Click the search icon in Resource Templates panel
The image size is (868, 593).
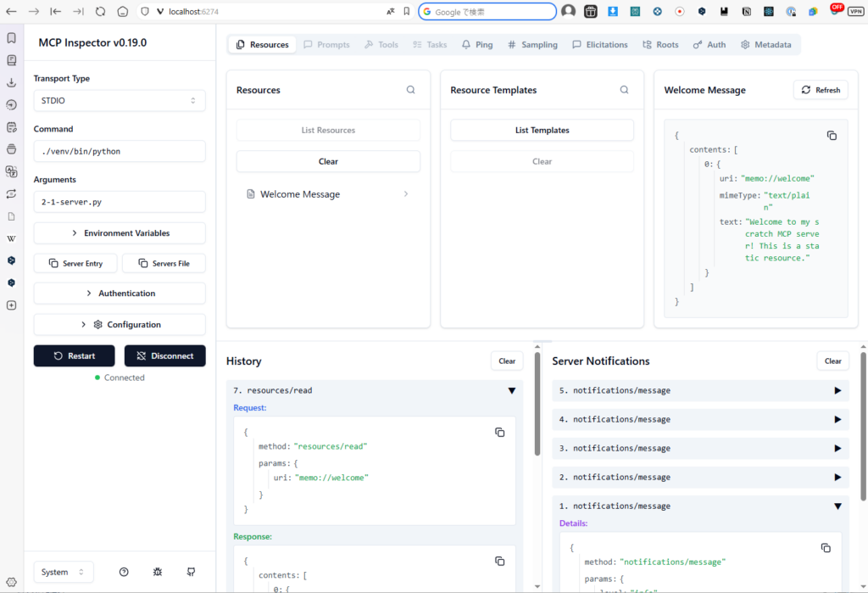click(x=625, y=90)
